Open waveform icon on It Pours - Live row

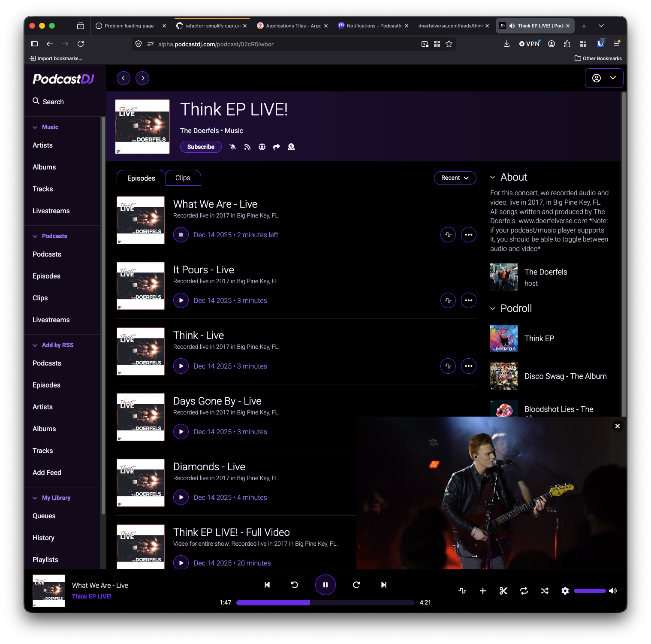click(448, 300)
